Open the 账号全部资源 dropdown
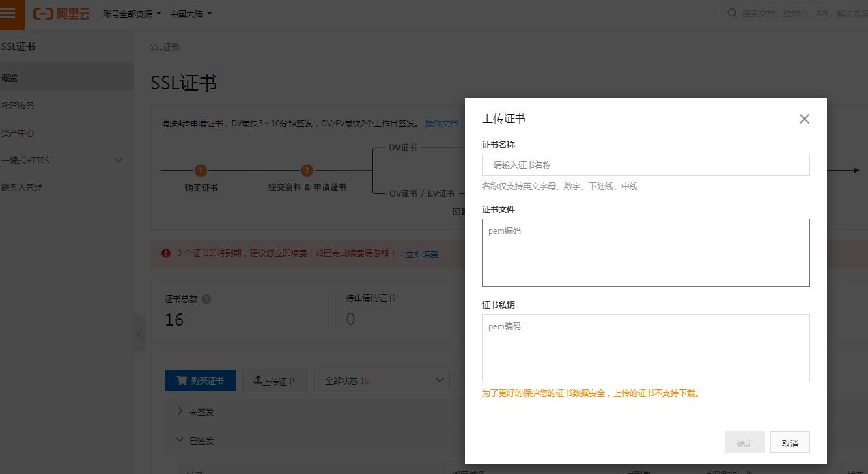This screenshot has height=474, width=868. click(132, 14)
